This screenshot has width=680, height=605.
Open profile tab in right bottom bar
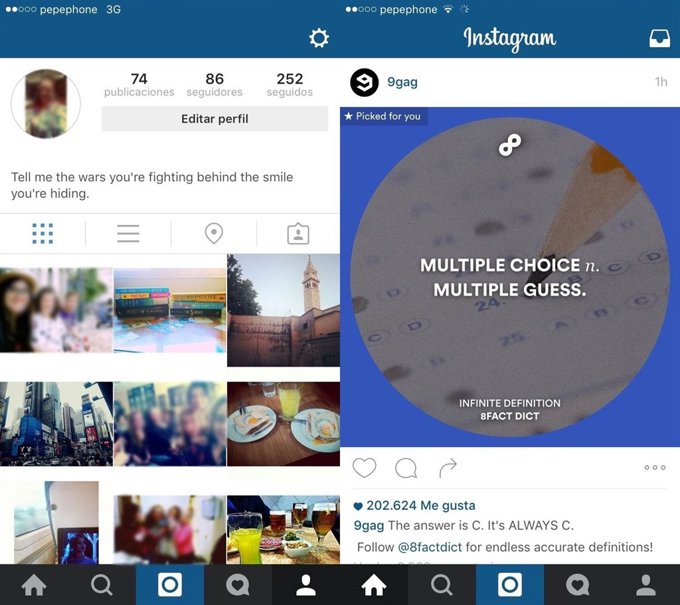646,585
